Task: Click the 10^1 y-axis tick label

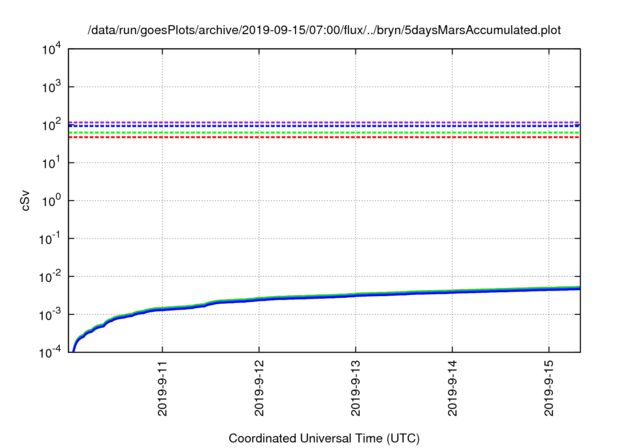Action: [x=52, y=163]
